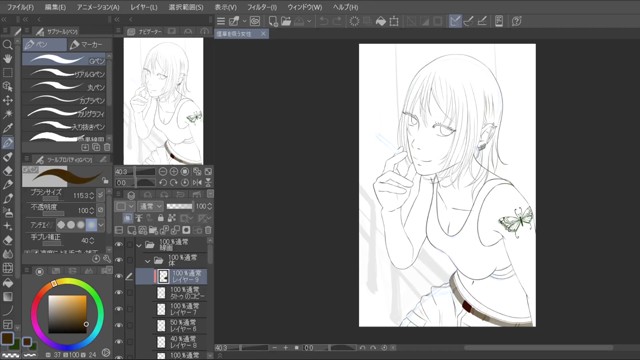The height and width of the screenshot is (360, 640).
Task: Switch to the マーカー sub tool tab
Action: click(x=88, y=44)
